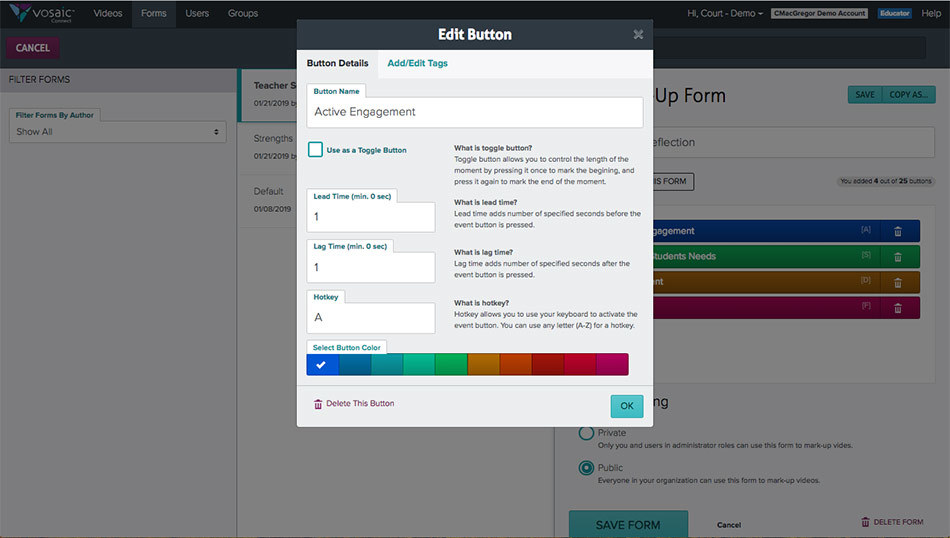
Task: Click the Lead Time input field
Action: [x=371, y=217]
